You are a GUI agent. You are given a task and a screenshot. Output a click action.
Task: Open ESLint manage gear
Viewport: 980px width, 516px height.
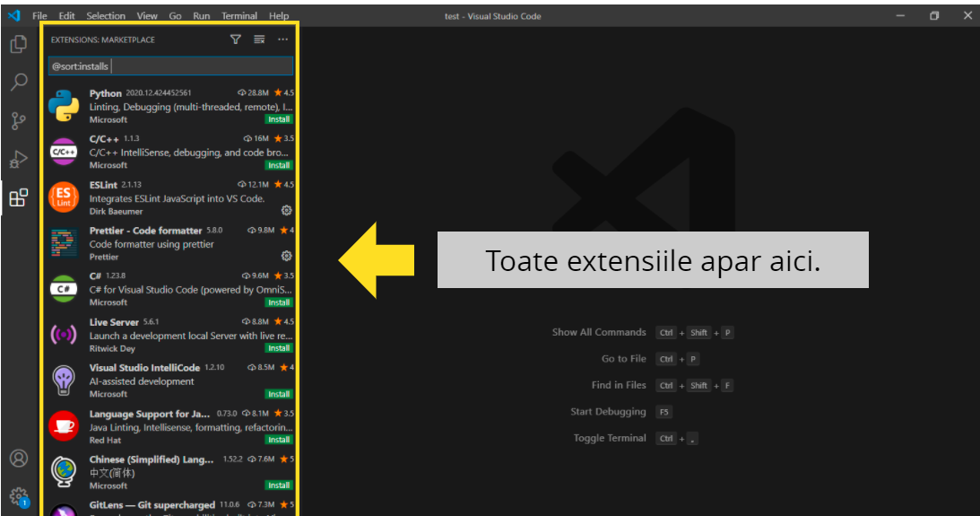(x=286, y=210)
